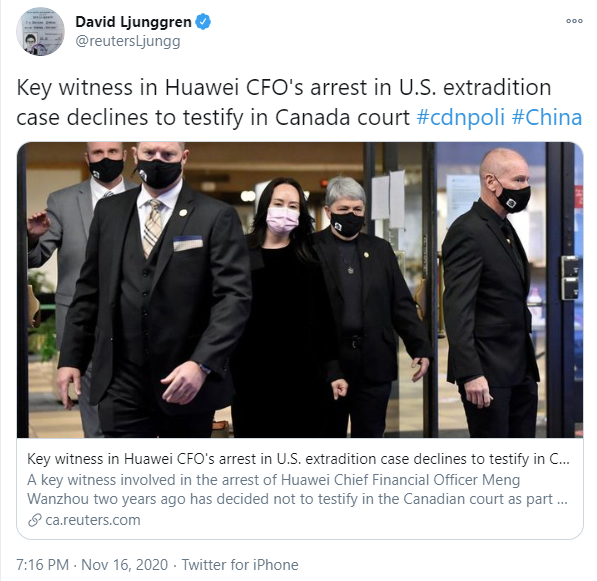Open the @reutersLjungg handle
This screenshot has height=581, width=597.
coord(128,41)
